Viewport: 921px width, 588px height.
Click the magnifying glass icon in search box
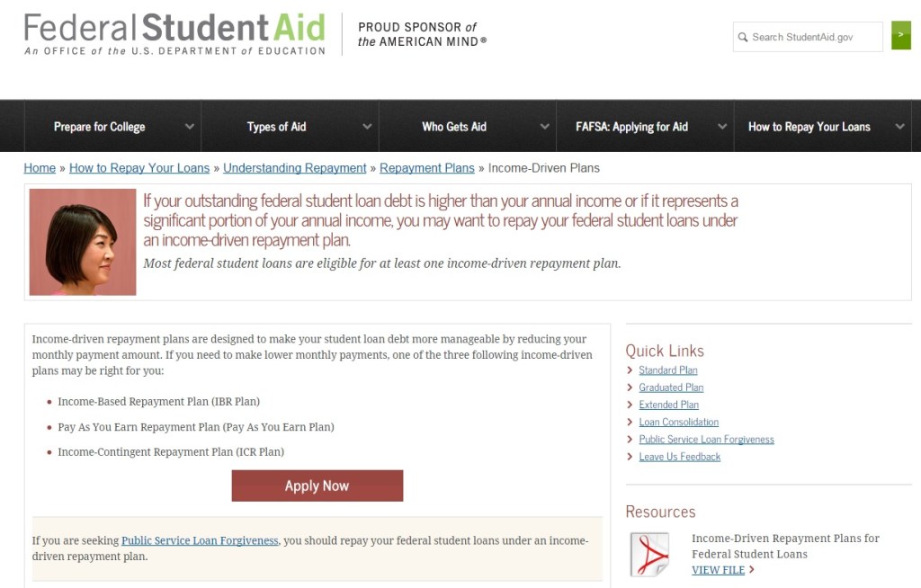(742, 37)
